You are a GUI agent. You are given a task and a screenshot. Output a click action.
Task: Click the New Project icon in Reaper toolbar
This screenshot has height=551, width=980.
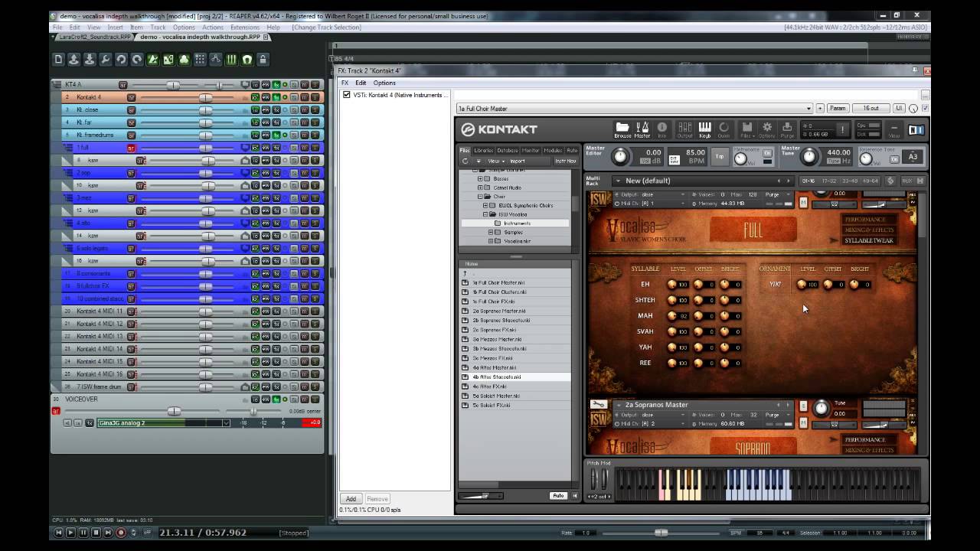click(58, 59)
